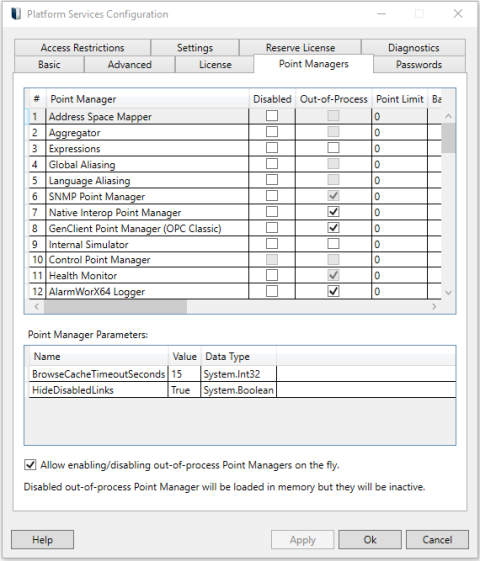This screenshot has width=480, height=561.
Task: Click the vertical scrollbar thumb of manager list
Action: pyautogui.click(x=448, y=138)
